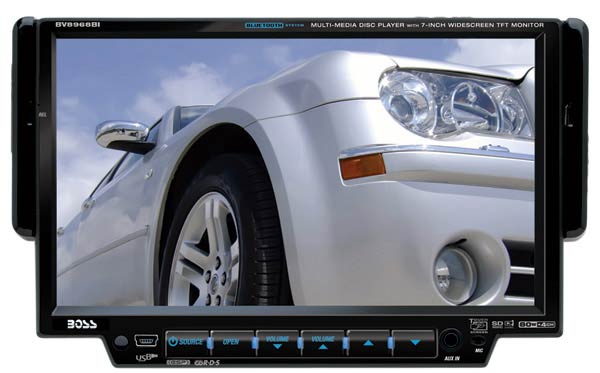The height and width of the screenshot is (373, 600).
Task: Click the MIC microphone opening
Action: [478, 340]
